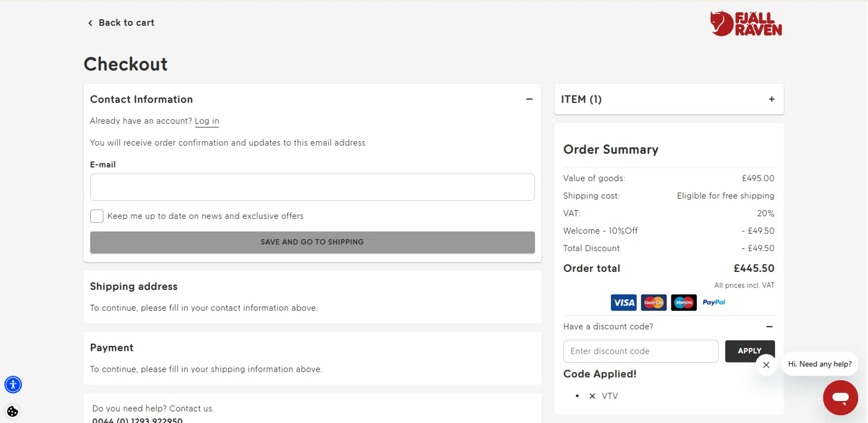
Task: Go back to cart
Action: [121, 23]
